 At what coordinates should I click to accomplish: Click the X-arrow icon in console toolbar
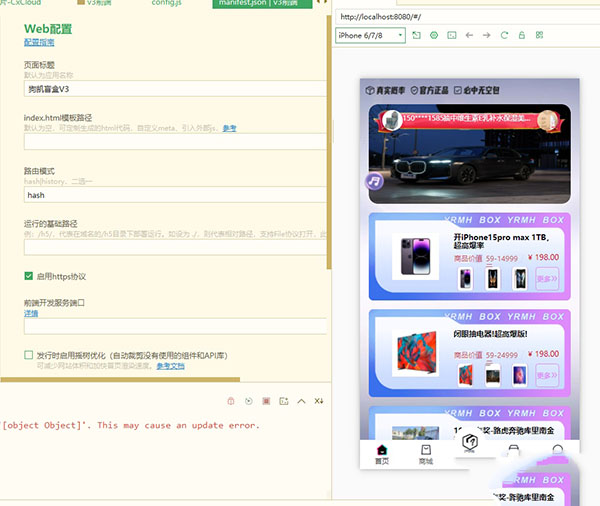[x=319, y=401]
